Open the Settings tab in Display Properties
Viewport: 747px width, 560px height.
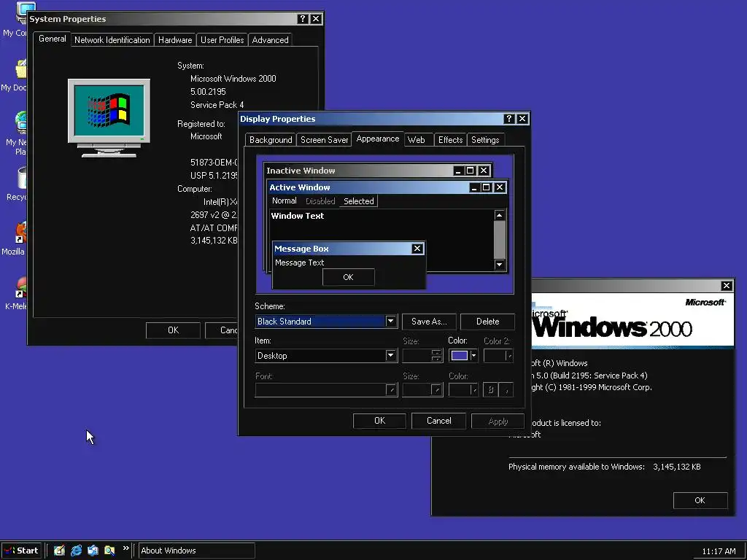click(x=485, y=140)
